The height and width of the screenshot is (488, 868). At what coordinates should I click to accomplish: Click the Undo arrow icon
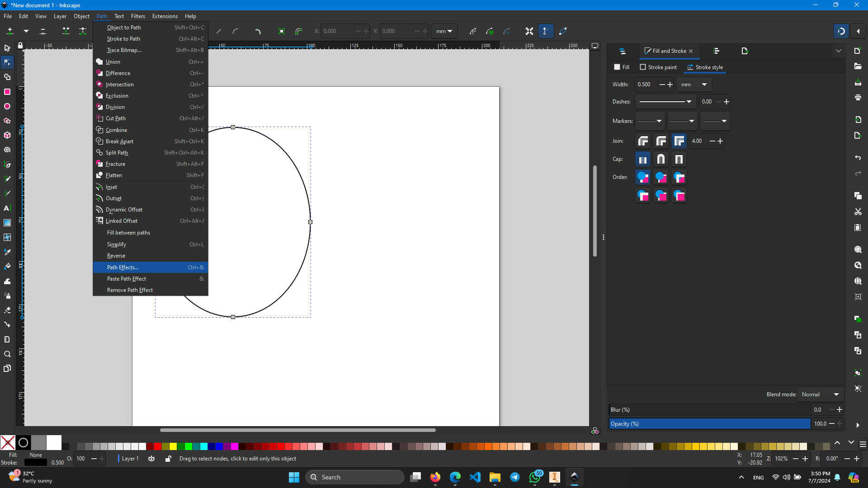click(x=858, y=158)
